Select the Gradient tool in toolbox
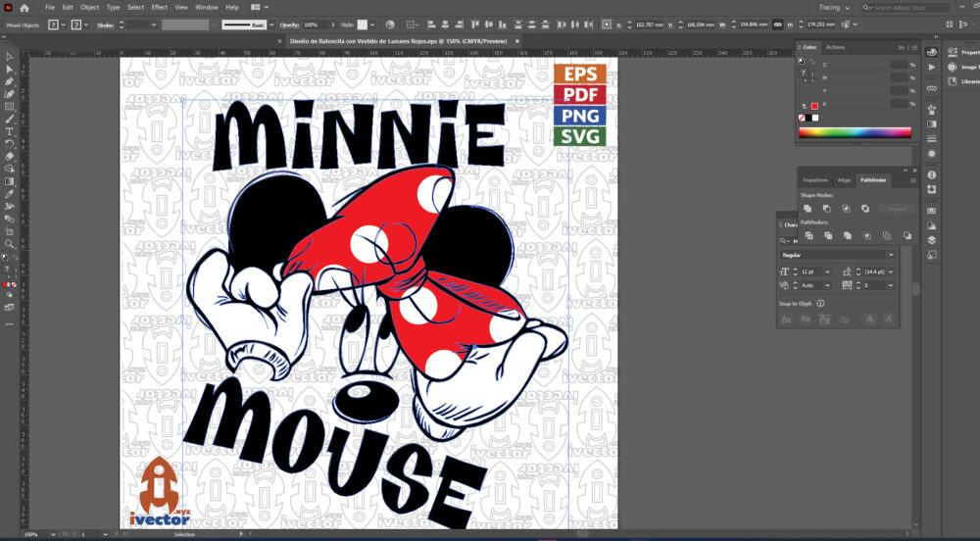This screenshot has height=541, width=980. pos(10,181)
